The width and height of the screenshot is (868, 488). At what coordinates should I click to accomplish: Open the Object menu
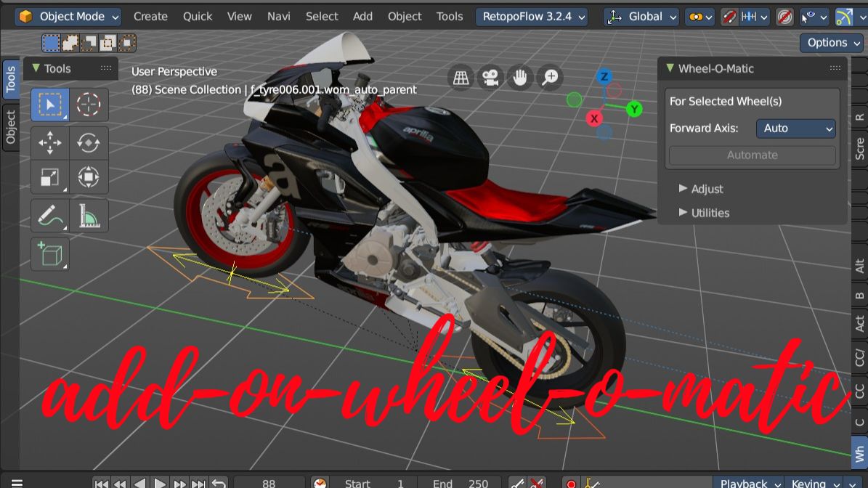[405, 17]
